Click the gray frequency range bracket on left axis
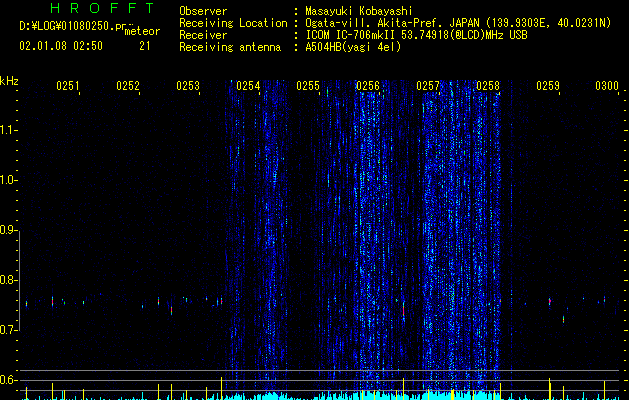Screen dimensions: 629x400 tap(20, 280)
